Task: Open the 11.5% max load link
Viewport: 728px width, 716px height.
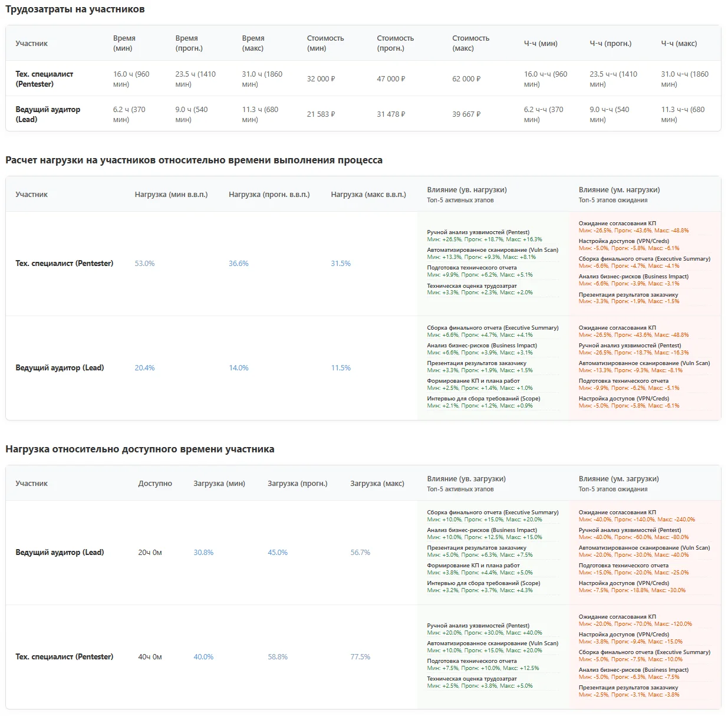Action: pyautogui.click(x=341, y=368)
